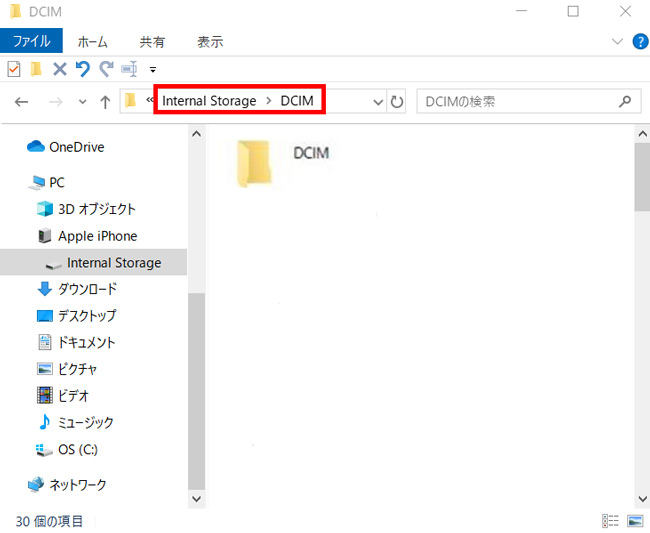Click the up arrow to parent folder
Image resolution: width=650 pixels, height=533 pixels.
pyautogui.click(x=104, y=102)
